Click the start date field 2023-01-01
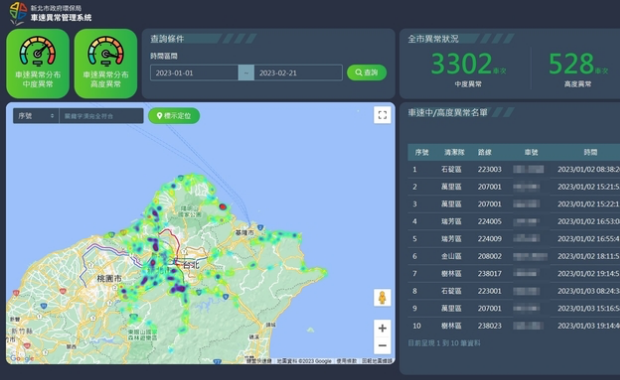The width and height of the screenshot is (620, 380). coord(194,73)
